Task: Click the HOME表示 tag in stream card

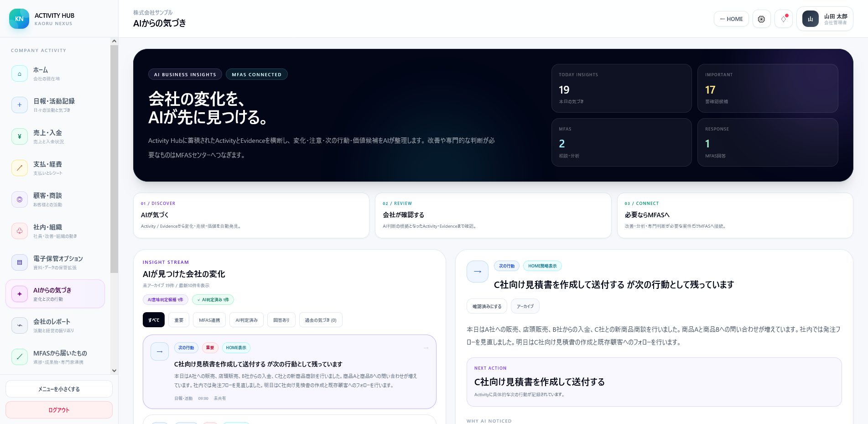Action: tap(236, 348)
